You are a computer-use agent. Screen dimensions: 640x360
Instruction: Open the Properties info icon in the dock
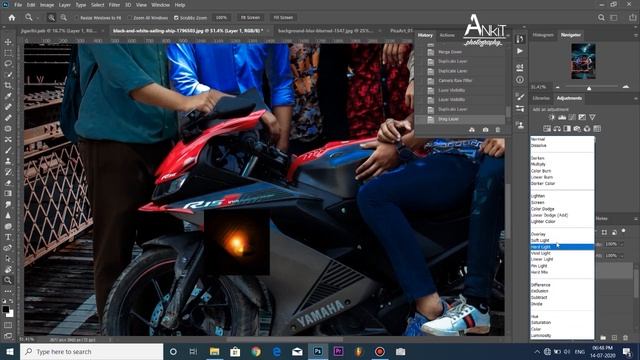click(x=520, y=80)
